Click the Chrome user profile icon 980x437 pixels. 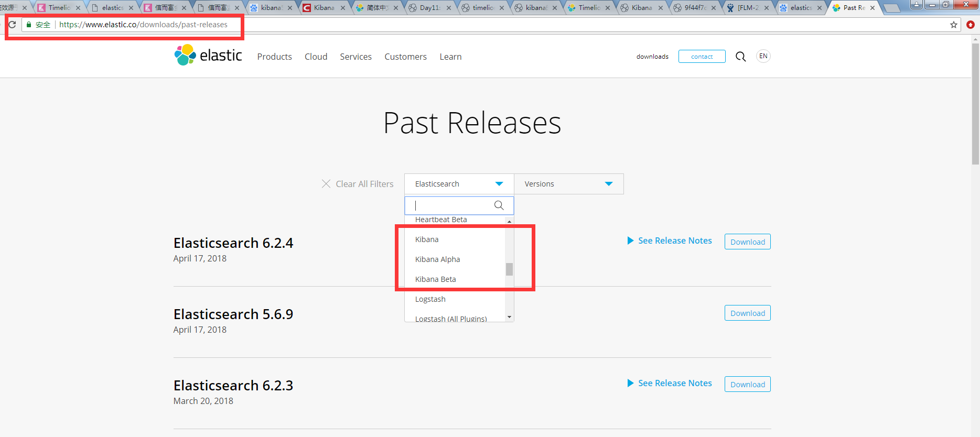[x=917, y=4]
